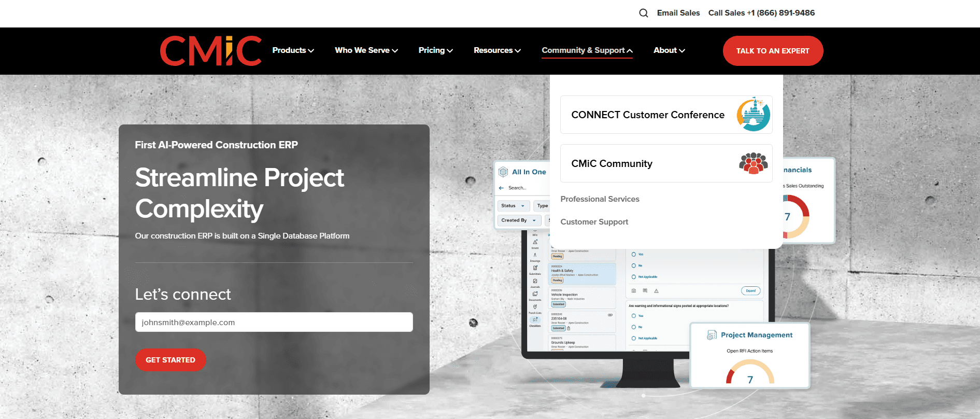Click the All In One hexagon icon

[x=503, y=172]
